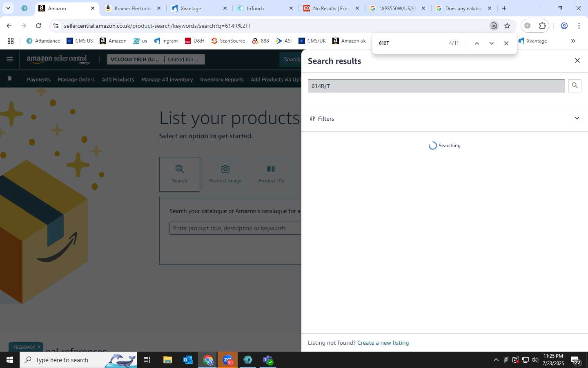Select the Product IDs barcode option
This screenshot has height=368, width=588.
[x=271, y=174]
